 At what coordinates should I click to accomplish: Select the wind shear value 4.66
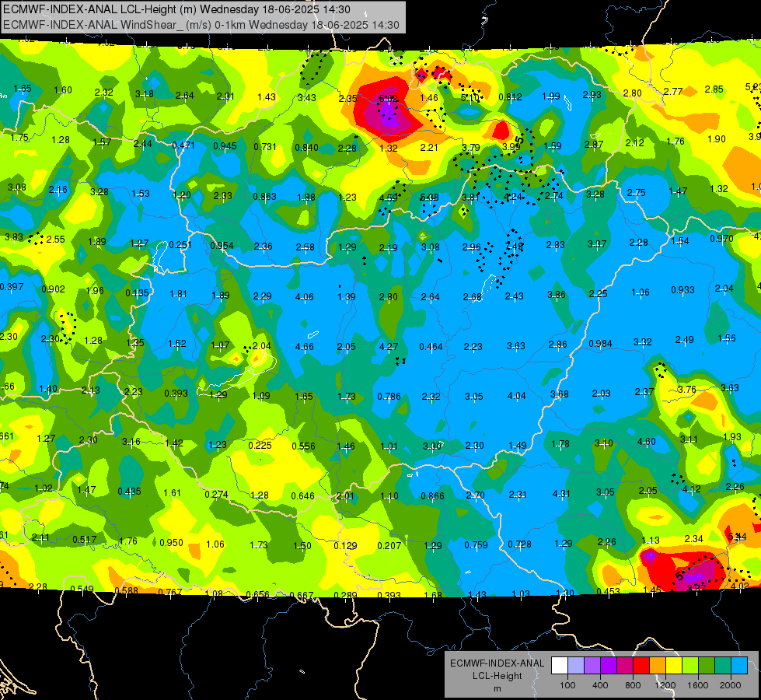coord(304,346)
